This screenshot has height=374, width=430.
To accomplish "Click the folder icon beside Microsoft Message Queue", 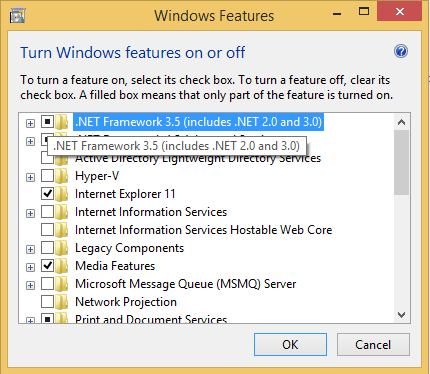I will [62, 284].
